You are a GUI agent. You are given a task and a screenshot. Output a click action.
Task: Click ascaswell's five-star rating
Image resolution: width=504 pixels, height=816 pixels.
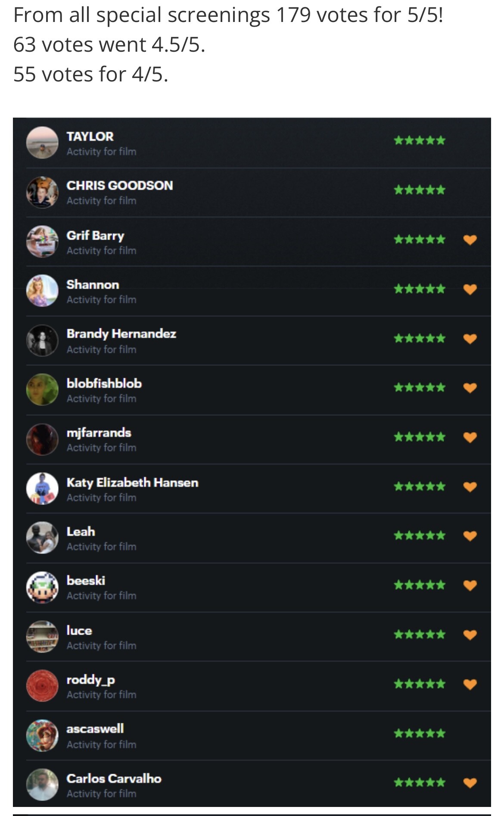(x=420, y=733)
